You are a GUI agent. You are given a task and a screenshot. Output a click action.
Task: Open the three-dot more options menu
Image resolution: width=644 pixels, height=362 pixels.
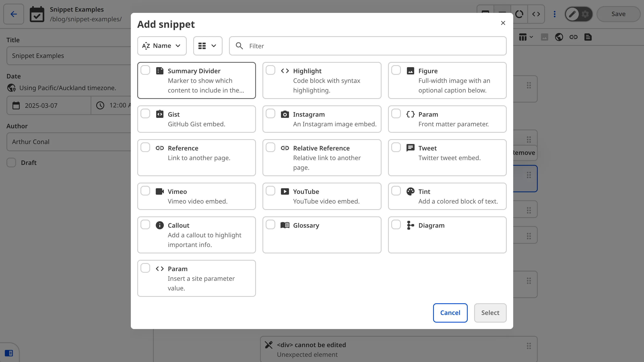(554, 14)
